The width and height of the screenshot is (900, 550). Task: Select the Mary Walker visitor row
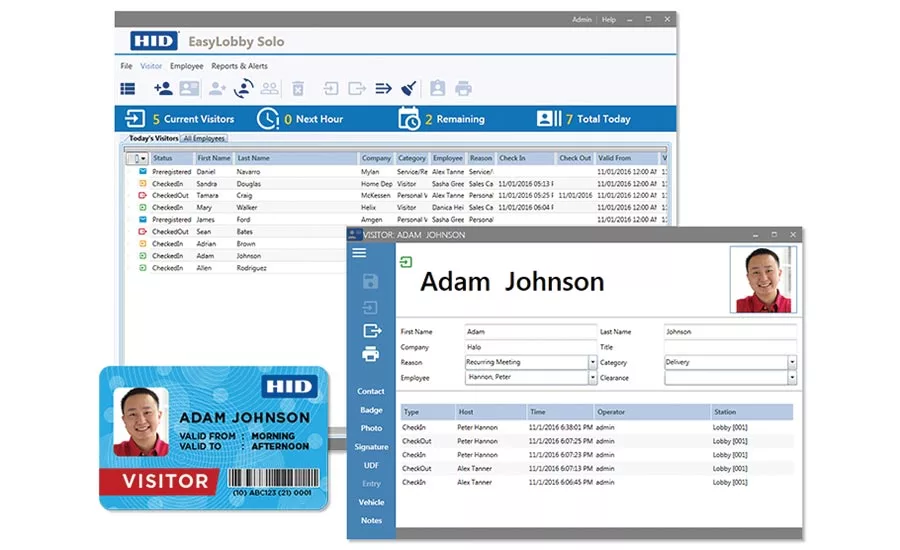pos(396,207)
